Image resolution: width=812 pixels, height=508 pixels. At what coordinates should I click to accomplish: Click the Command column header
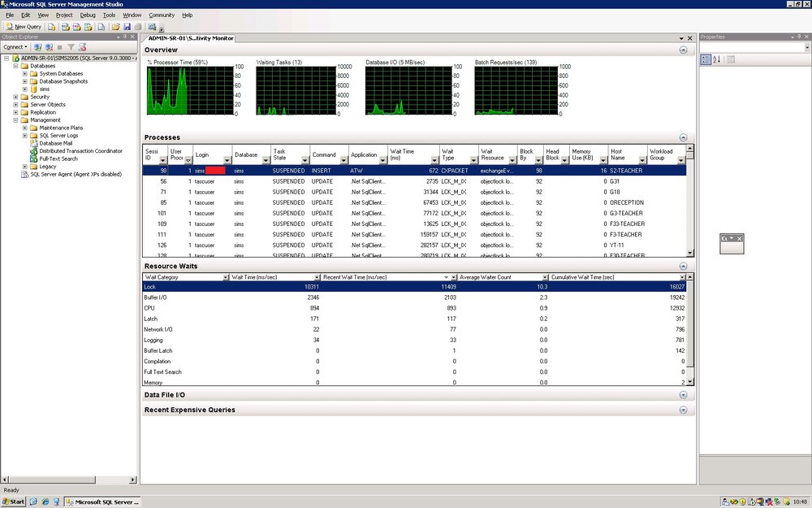tap(329, 154)
